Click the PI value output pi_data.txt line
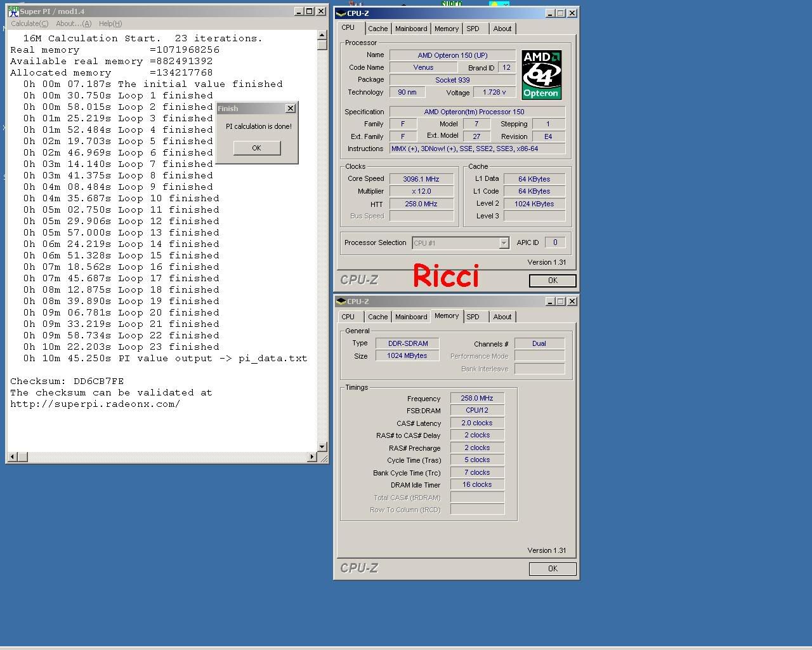This screenshot has height=650, width=812. 166,359
